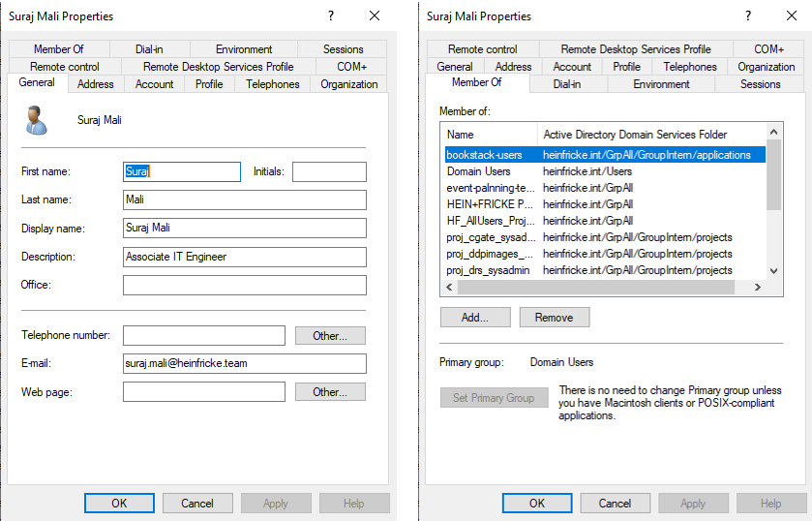Click the help question mark in right dialog
The width and height of the screenshot is (812, 521).
tap(747, 15)
